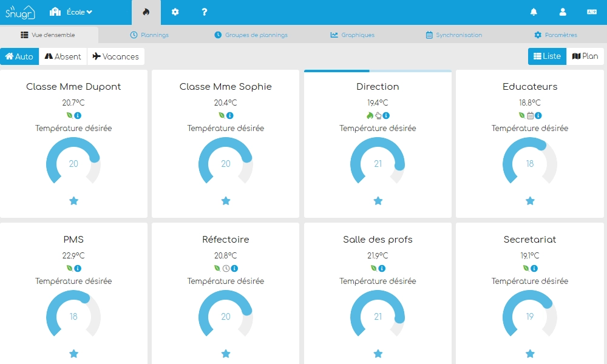Open the heating flame tab in header
The image size is (607, 364).
pos(146,12)
